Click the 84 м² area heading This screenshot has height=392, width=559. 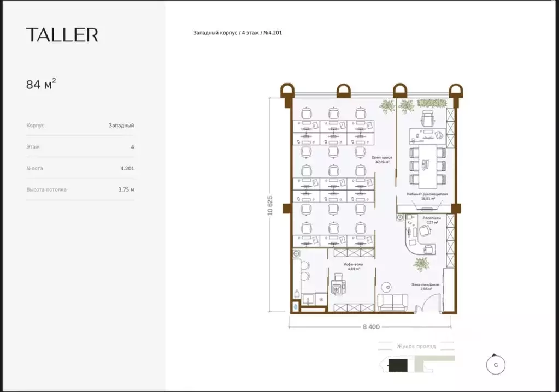click(x=41, y=85)
